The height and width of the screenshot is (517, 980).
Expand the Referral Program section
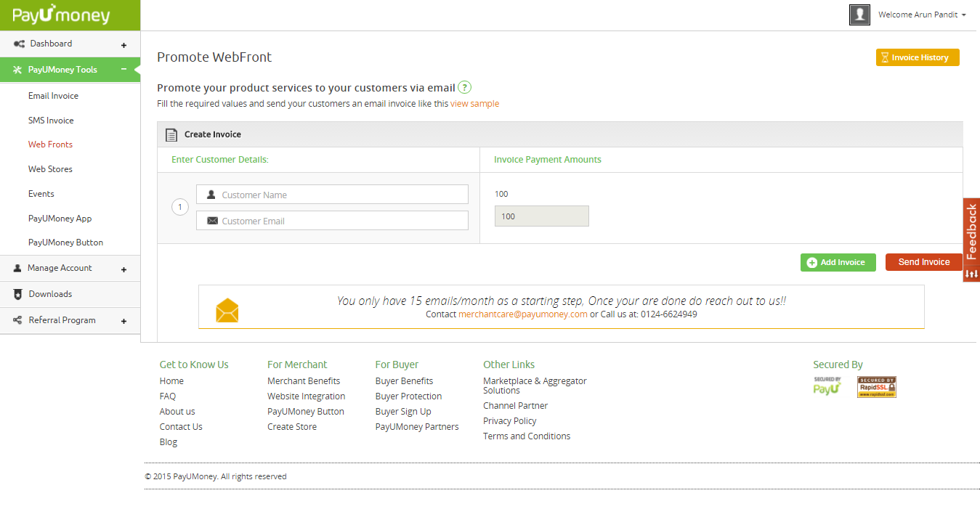click(123, 321)
